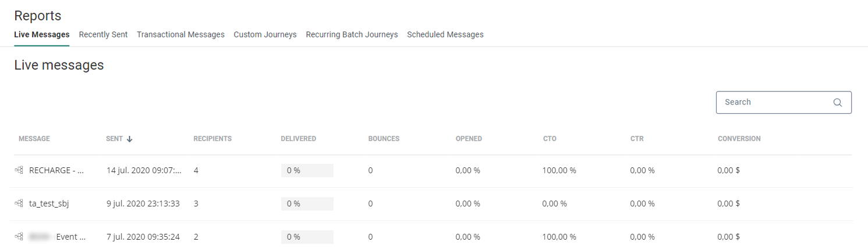Open the ta_test_sbj message report

(49, 204)
